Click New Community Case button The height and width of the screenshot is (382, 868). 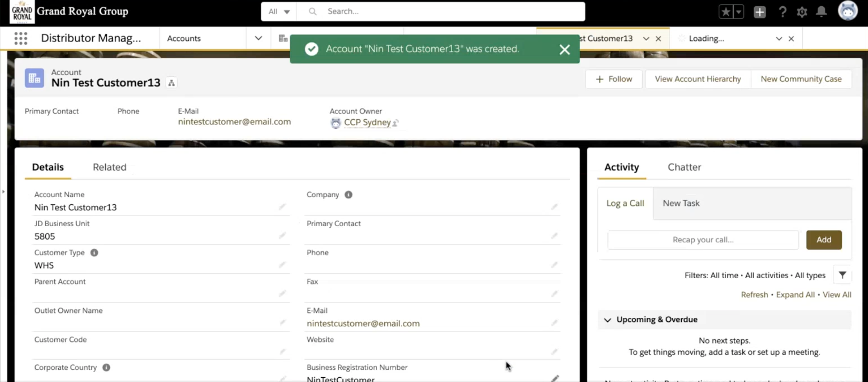click(x=801, y=79)
